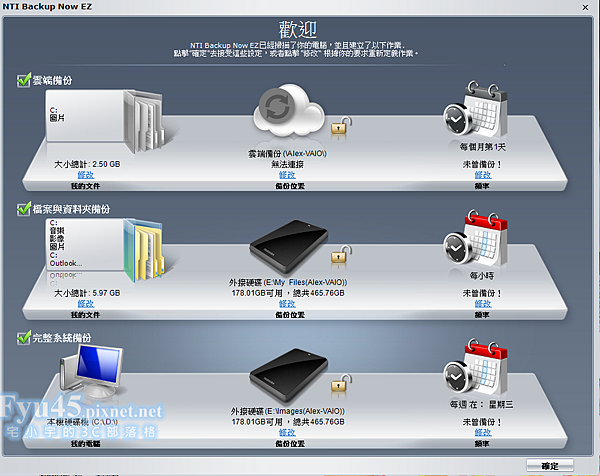Click the 大小總計: 2.50 GB text
The height and width of the screenshot is (476, 600).
(87, 164)
